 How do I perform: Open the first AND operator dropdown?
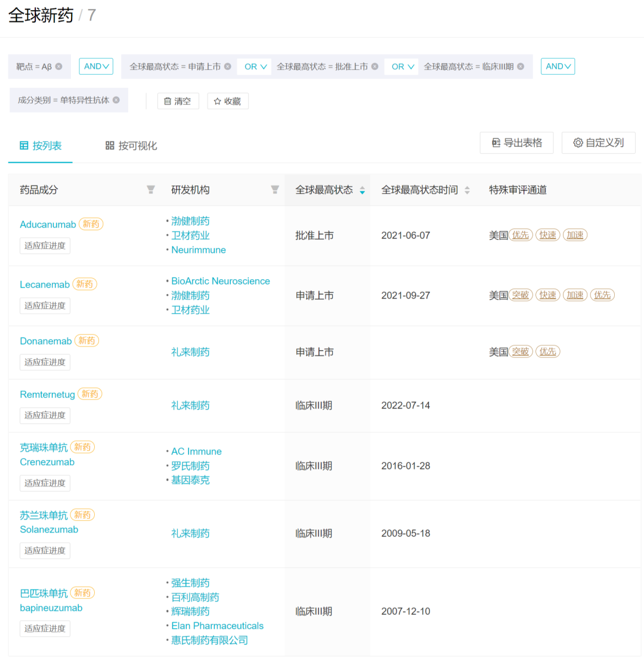tap(96, 66)
